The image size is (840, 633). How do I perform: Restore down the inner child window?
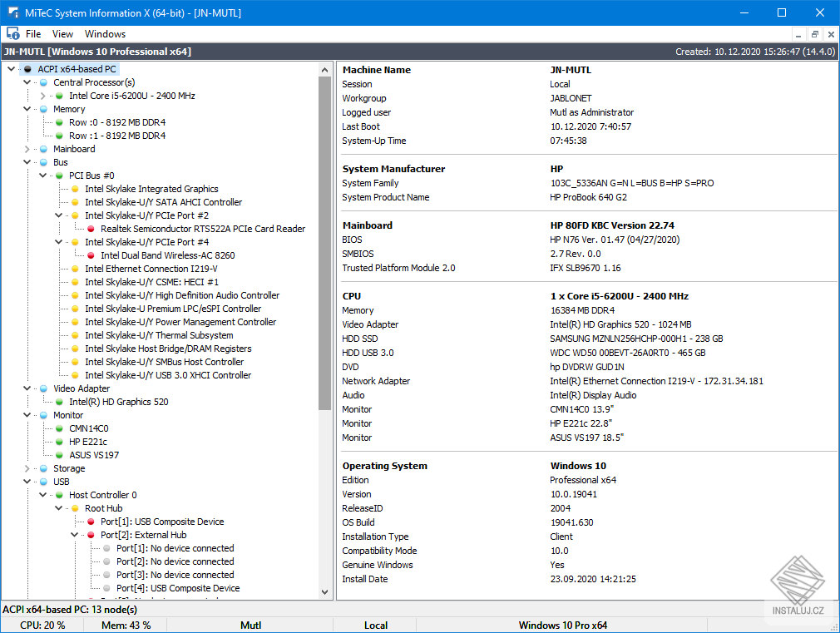[x=815, y=34]
